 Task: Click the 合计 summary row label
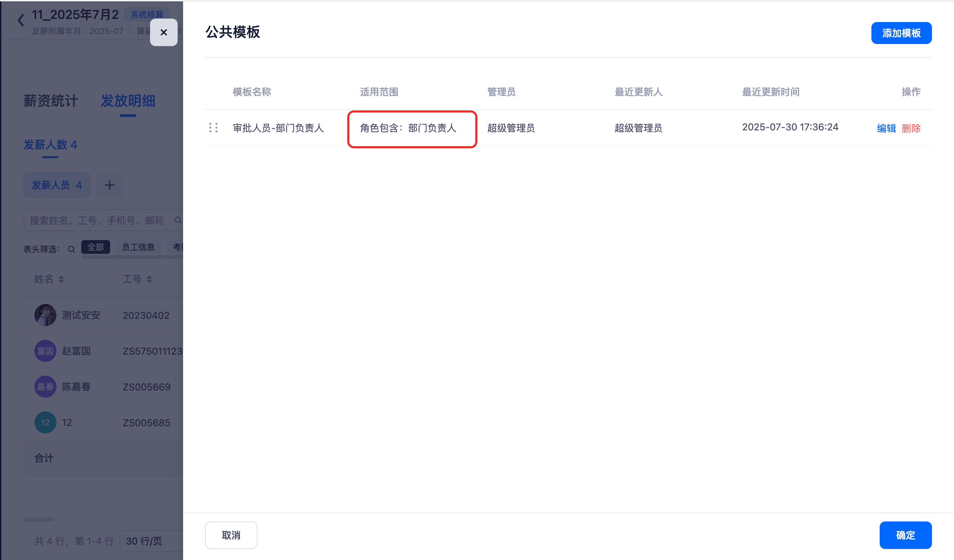[44, 458]
